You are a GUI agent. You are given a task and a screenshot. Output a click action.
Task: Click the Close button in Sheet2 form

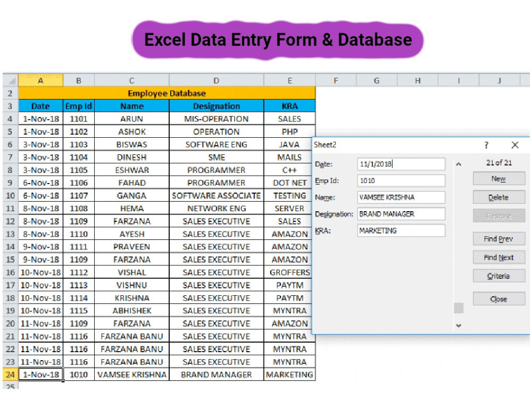point(499,299)
